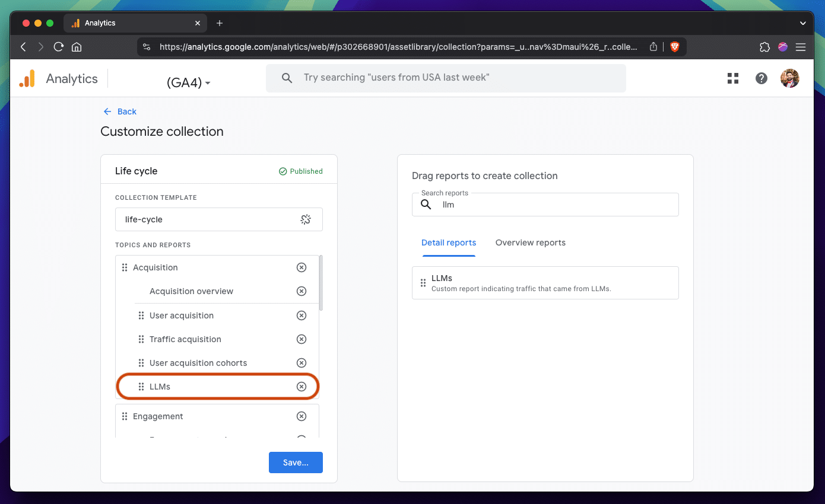
Task: Click the share icon in address bar
Action: (x=653, y=47)
